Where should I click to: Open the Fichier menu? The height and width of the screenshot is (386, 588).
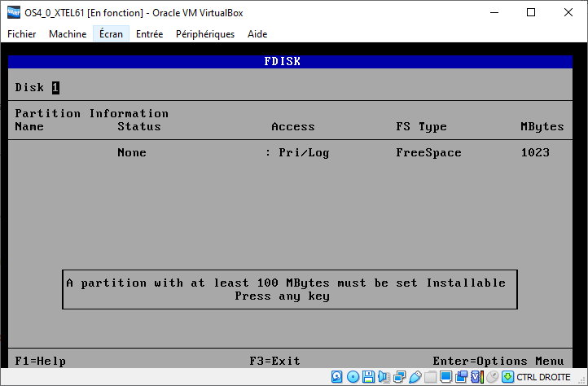point(22,34)
